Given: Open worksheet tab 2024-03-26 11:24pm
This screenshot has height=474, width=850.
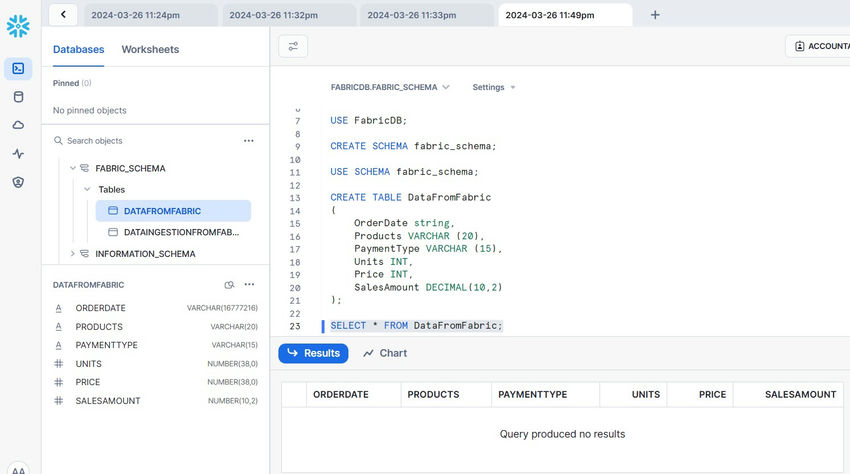Looking at the screenshot, I should (x=151, y=15).
